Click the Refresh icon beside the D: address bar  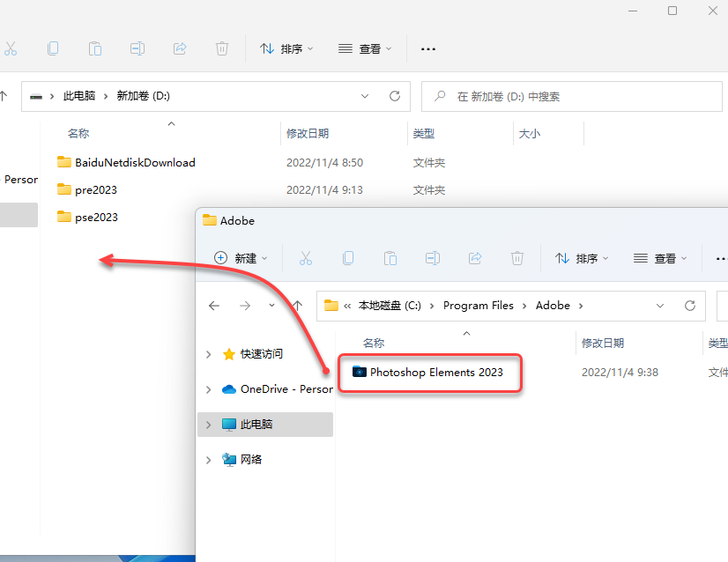click(394, 95)
